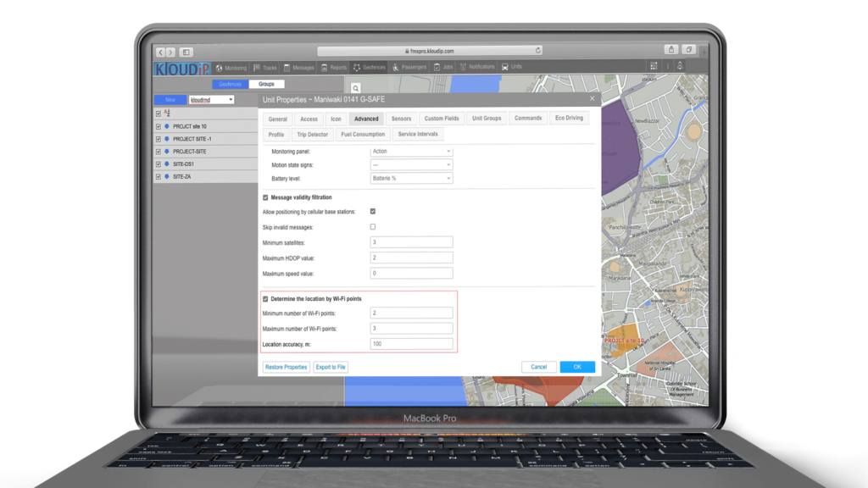Click the blue icon of SITE-DS1

[x=167, y=164]
